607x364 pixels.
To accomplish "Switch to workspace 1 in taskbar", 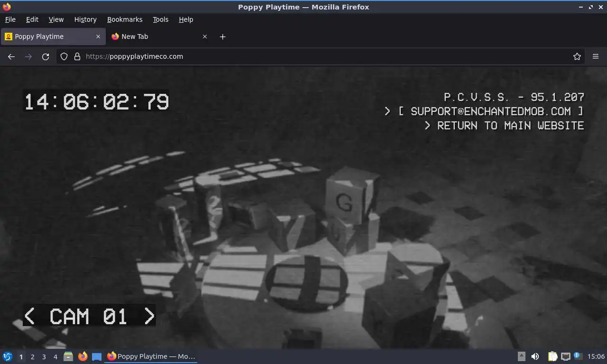I will click(x=21, y=357).
